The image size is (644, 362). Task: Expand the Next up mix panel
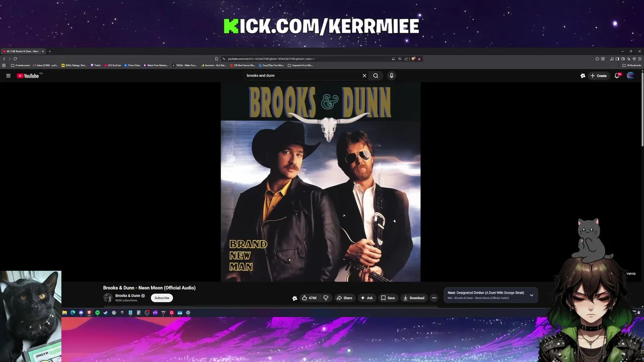(531, 295)
